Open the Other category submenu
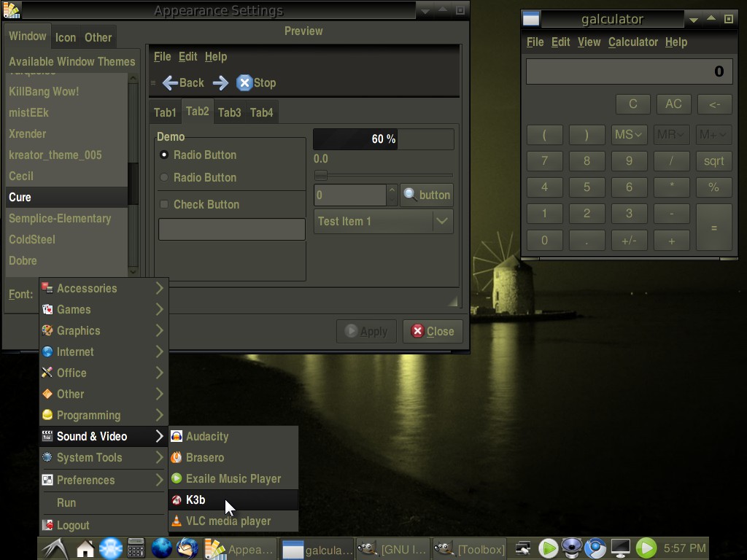 click(104, 394)
